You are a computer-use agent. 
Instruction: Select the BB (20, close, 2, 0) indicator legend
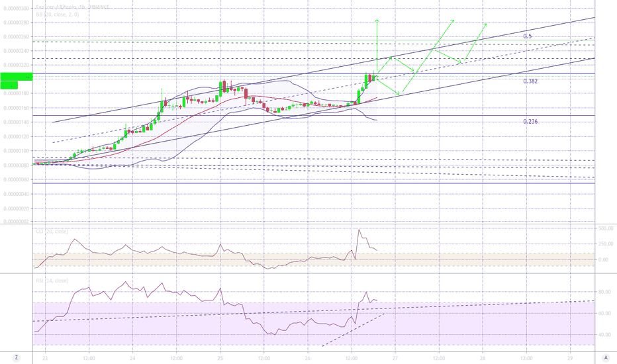pyautogui.click(x=58, y=14)
